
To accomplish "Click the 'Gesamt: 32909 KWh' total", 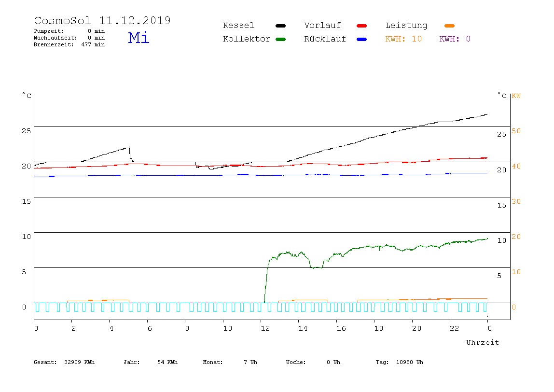I will coord(64,362).
